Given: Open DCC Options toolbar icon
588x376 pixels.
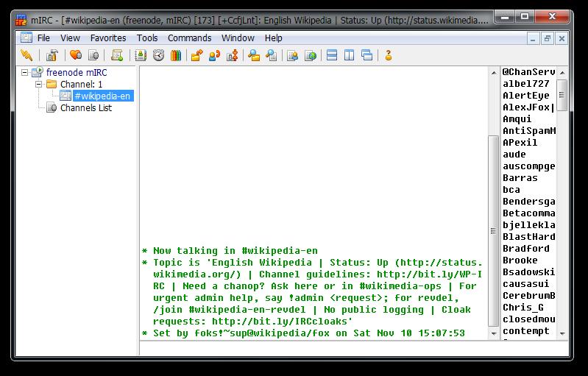Looking at the screenshot, I should coord(232,55).
